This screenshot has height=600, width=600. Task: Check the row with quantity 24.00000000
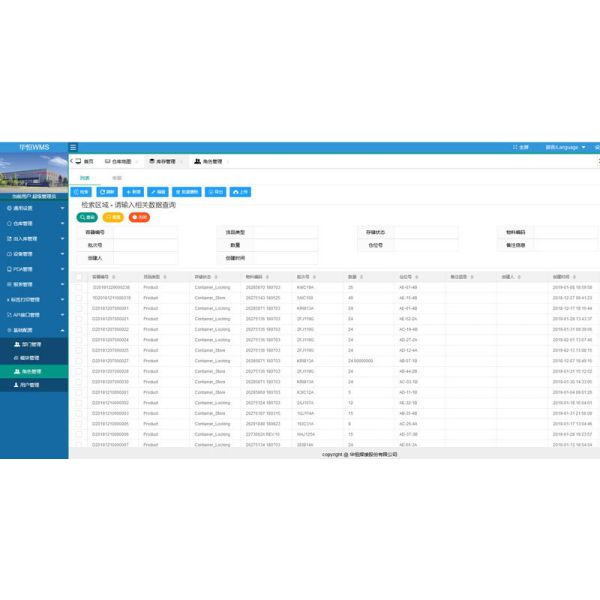pyautogui.click(x=79, y=361)
